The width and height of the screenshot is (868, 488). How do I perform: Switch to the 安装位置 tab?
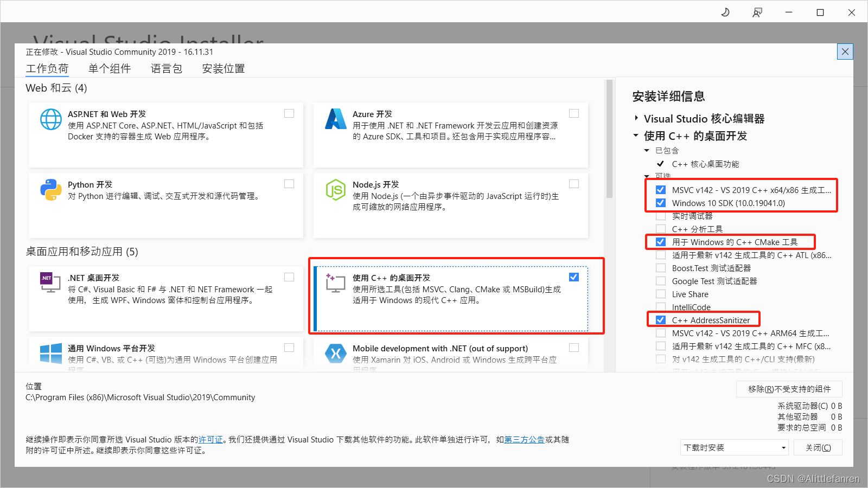click(224, 68)
